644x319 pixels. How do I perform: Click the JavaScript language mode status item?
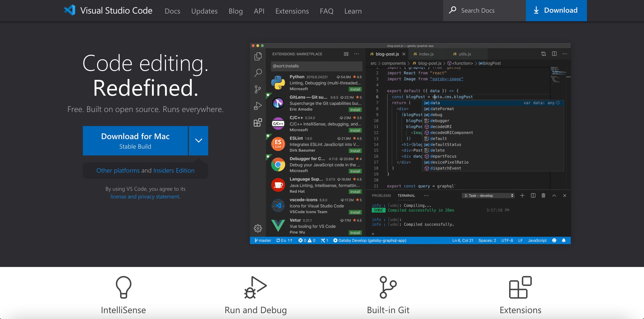pos(537,240)
